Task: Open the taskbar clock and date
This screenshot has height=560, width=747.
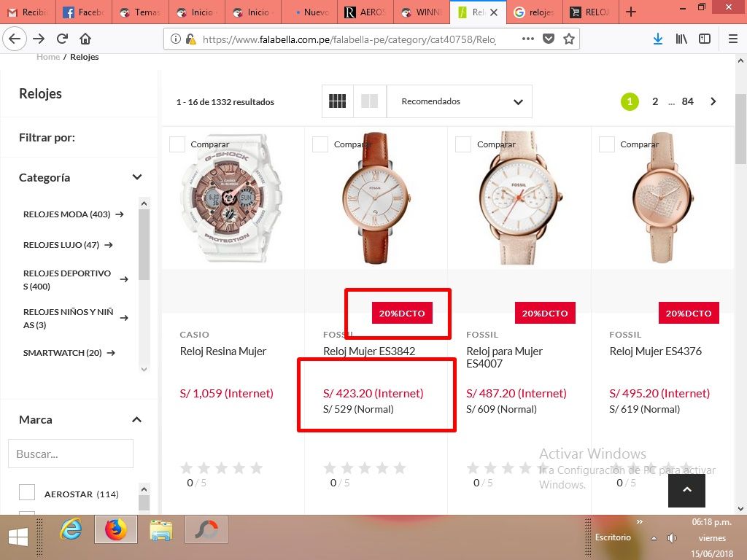Action: [x=712, y=537]
